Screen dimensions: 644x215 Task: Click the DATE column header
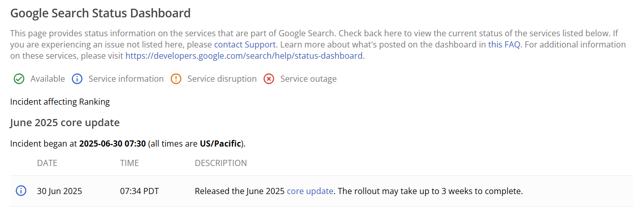pyautogui.click(x=47, y=163)
